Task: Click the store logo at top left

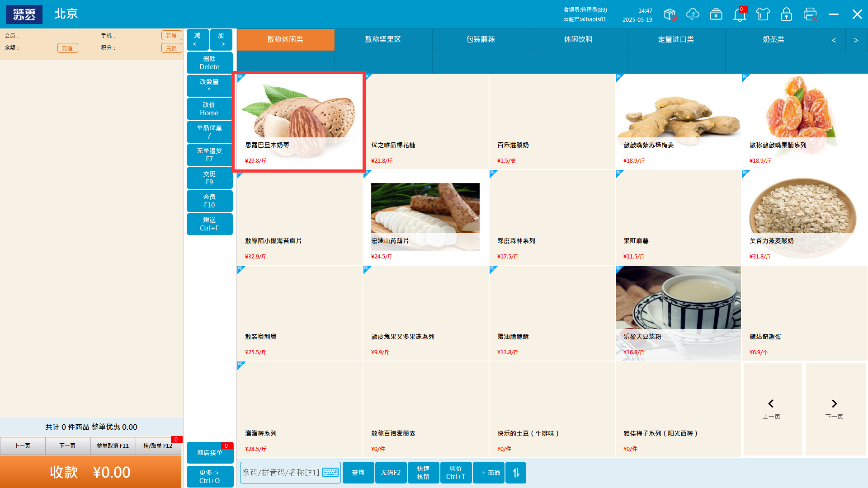Action: pyautogui.click(x=24, y=14)
